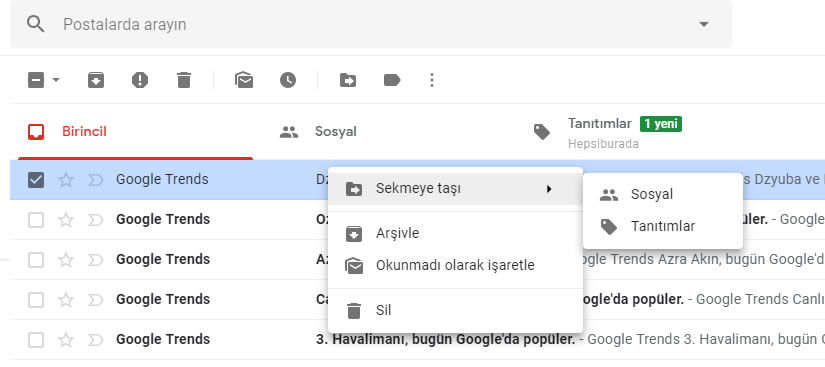
Task: Click sender name on '3. Havalimanı' row
Action: (x=163, y=339)
